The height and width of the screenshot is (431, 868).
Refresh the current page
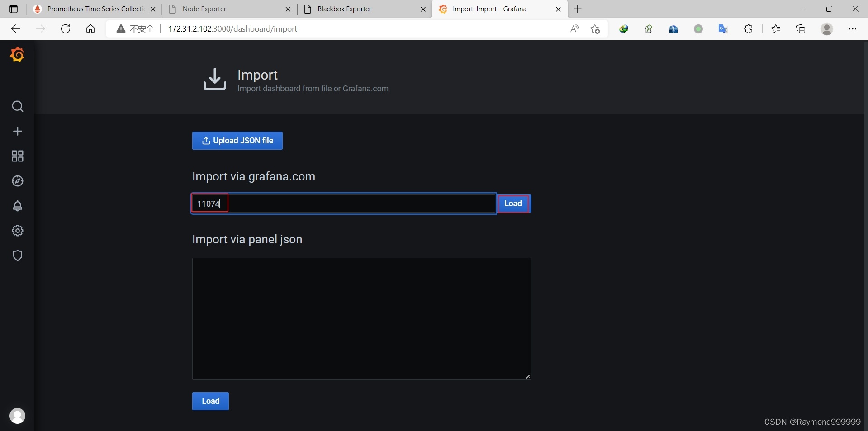(x=66, y=29)
